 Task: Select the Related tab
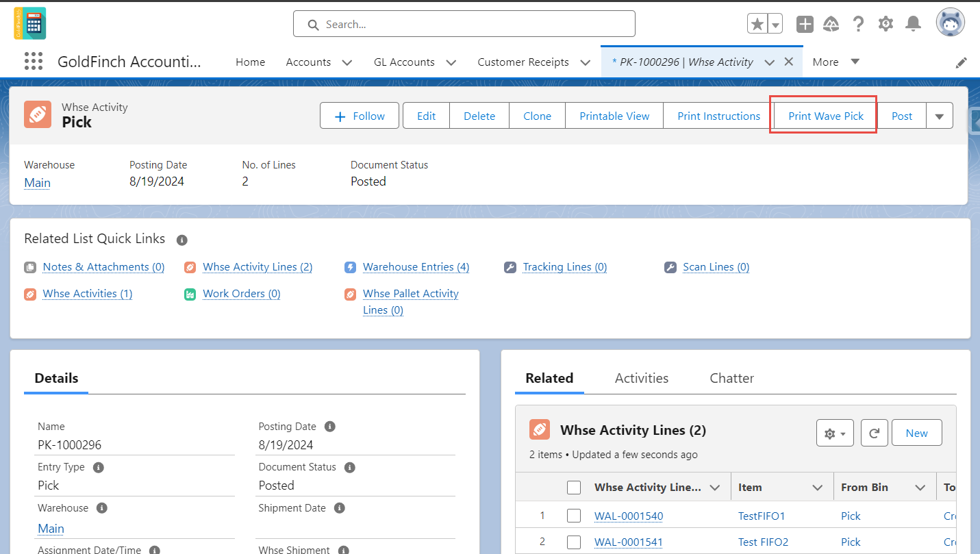point(549,378)
